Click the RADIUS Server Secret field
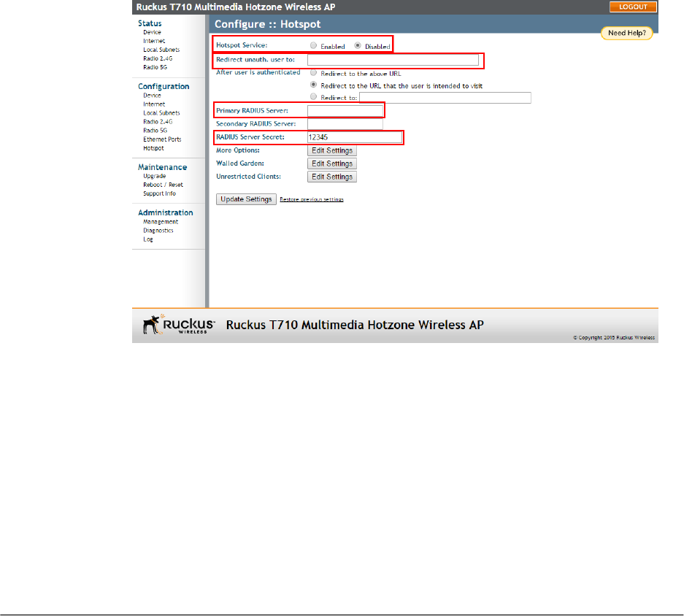The width and height of the screenshot is (684, 616). (355, 137)
